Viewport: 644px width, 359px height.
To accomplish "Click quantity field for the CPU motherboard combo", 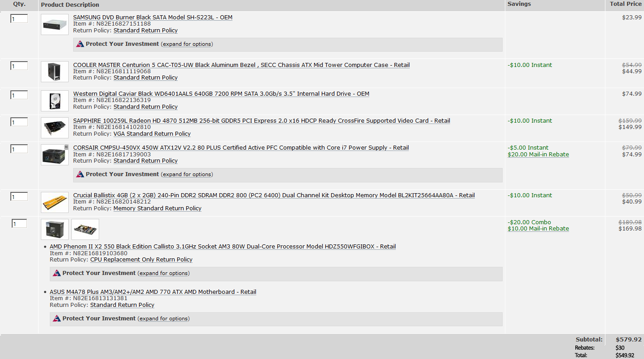I will click(x=19, y=224).
